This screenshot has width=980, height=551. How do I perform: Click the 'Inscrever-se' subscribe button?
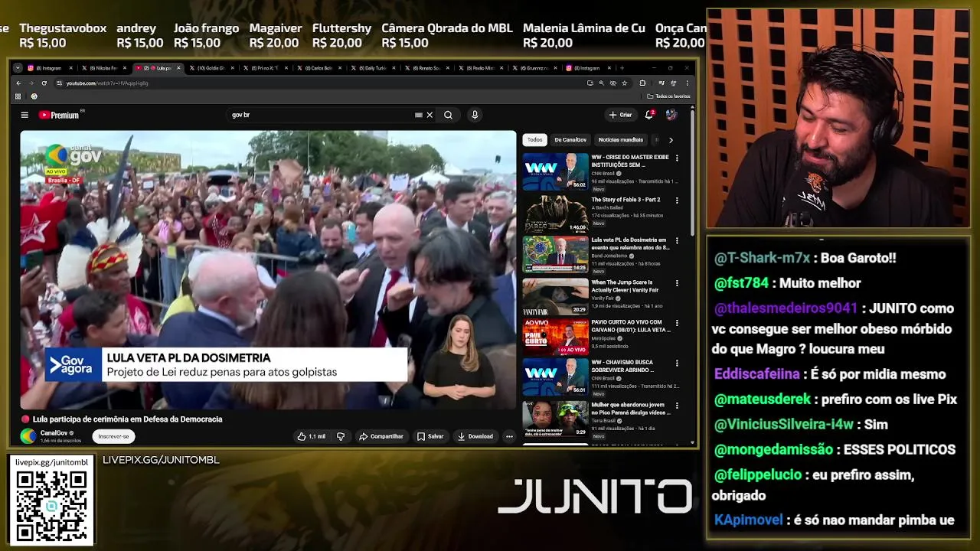[x=113, y=436]
